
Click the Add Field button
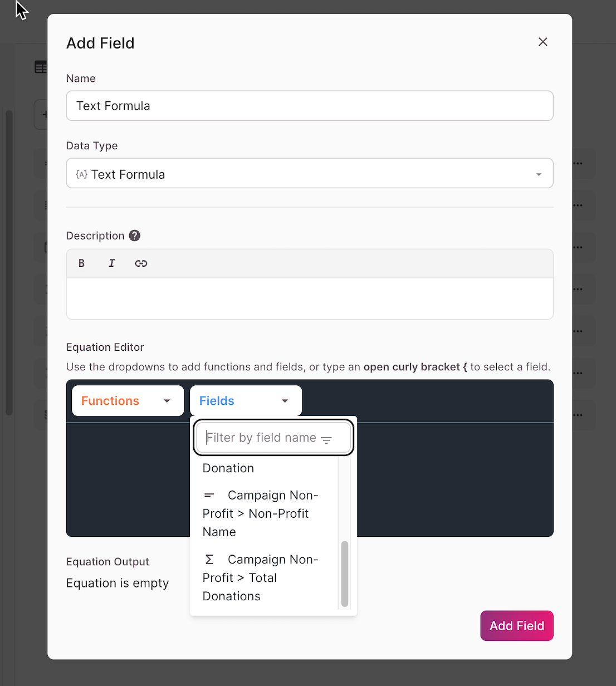click(x=516, y=625)
